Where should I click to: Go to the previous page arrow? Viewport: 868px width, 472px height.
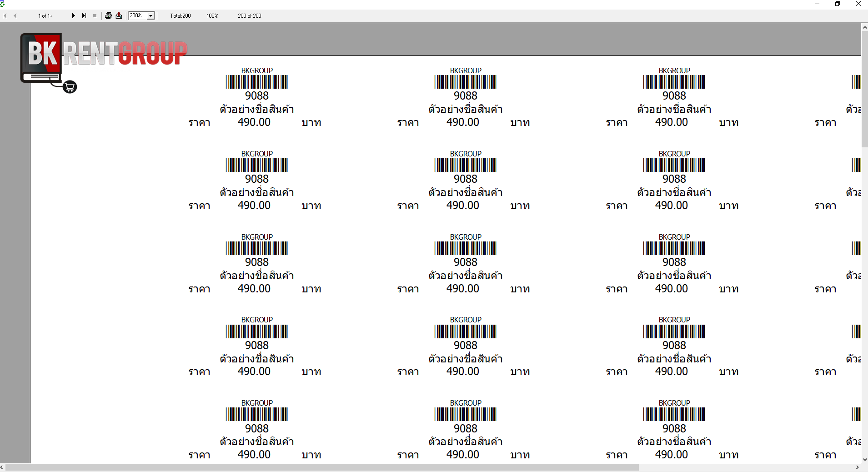tap(15, 15)
